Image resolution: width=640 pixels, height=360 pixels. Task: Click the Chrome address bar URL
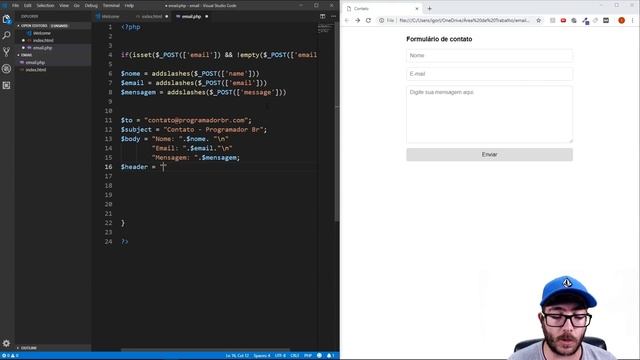click(x=464, y=20)
